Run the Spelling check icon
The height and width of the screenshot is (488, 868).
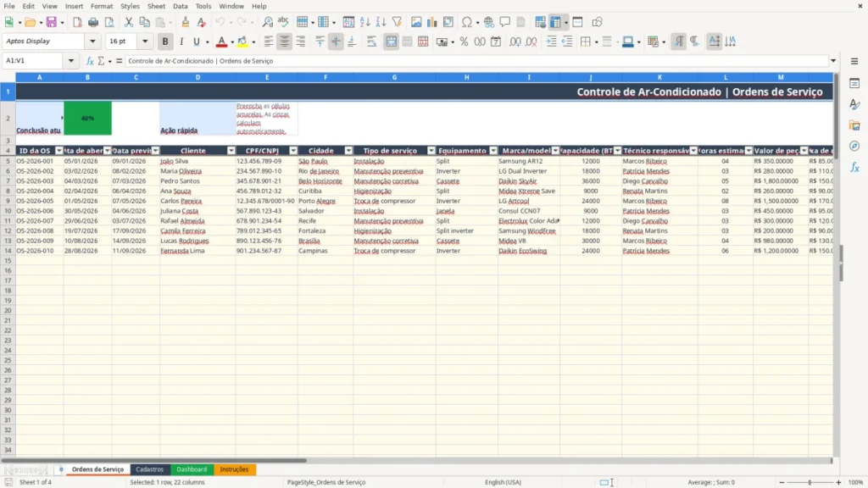coord(283,22)
